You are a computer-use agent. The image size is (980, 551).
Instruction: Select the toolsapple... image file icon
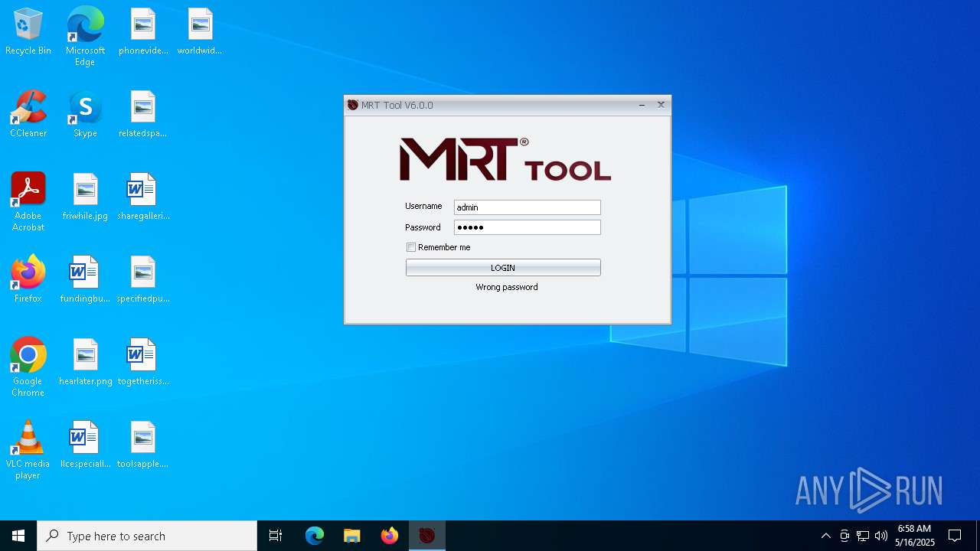[143, 445]
